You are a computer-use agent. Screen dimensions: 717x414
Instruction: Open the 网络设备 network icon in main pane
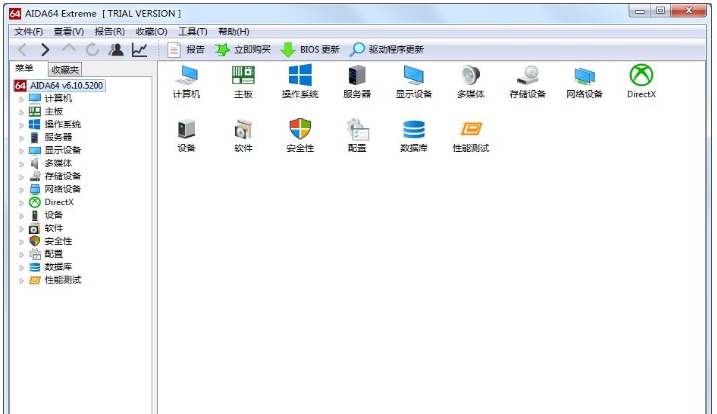pos(584,81)
